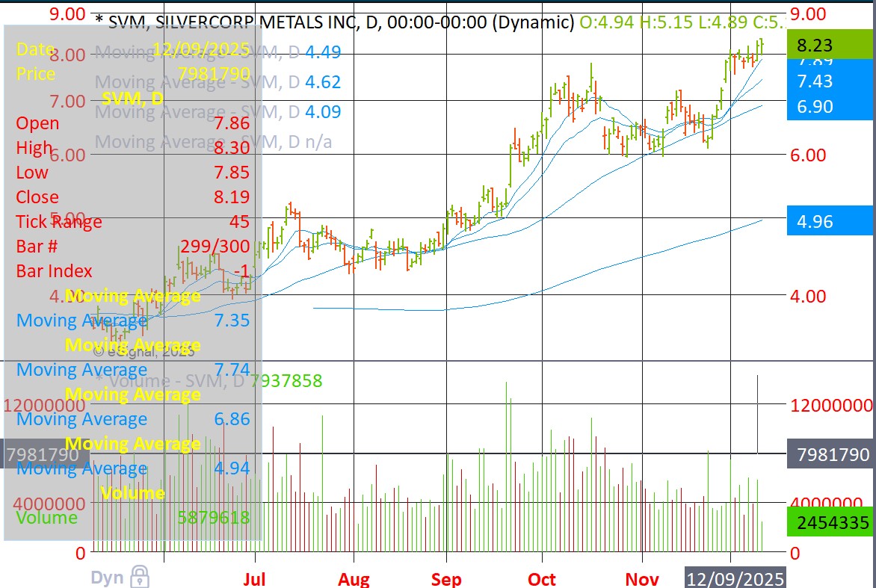Viewport: 876px width, 588px height.
Task: Click the Jul label on the time axis
Action: 254,579
